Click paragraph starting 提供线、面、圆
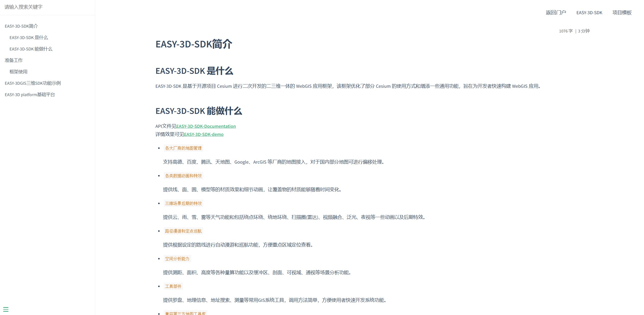The height and width of the screenshot is (315, 644). click(x=253, y=189)
